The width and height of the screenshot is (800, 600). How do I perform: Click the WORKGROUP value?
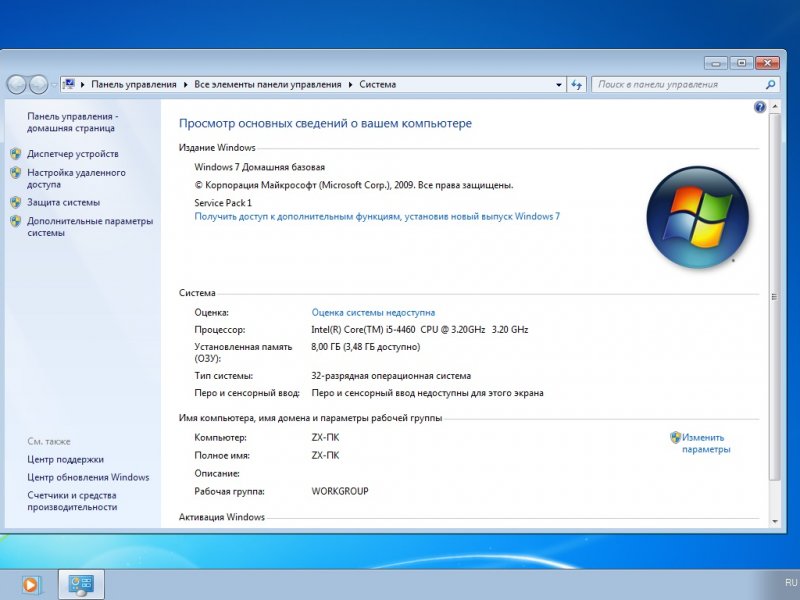(340, 491)
